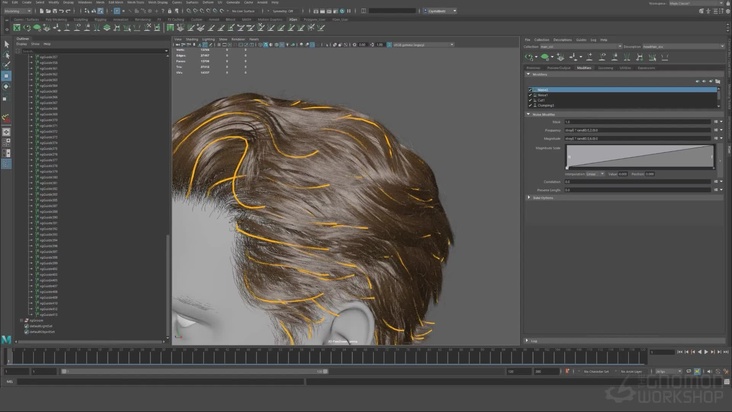Switch to the Expressions tab
Viewport: 732px width, 412px height.
pos(646,68)
